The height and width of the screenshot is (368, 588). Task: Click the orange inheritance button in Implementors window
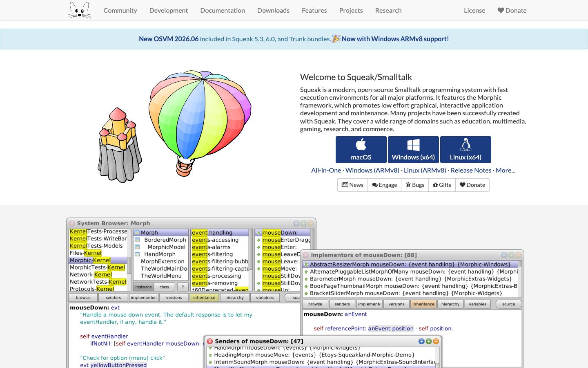click(x=423, y=304)
